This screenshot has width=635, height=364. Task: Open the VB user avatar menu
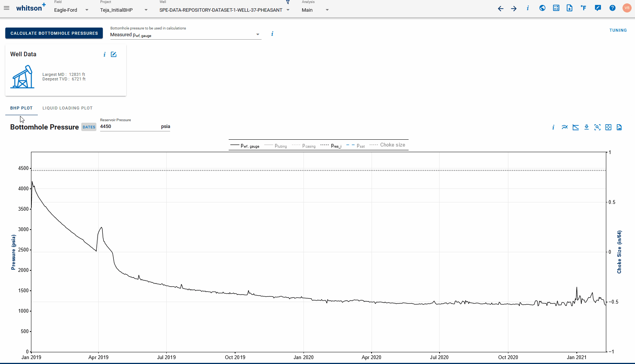[627, 8]
